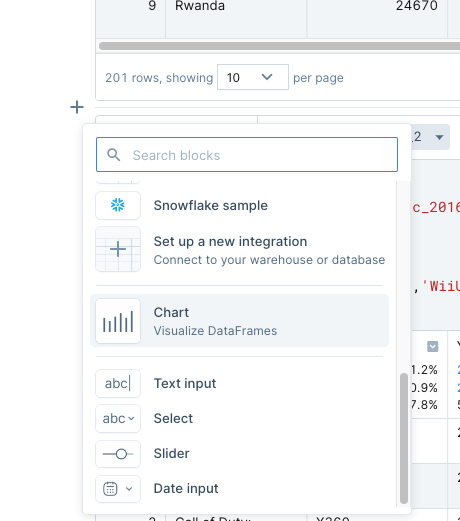Click the search magnifier icon
The image size is (460, 521).
tap(113, 155)
